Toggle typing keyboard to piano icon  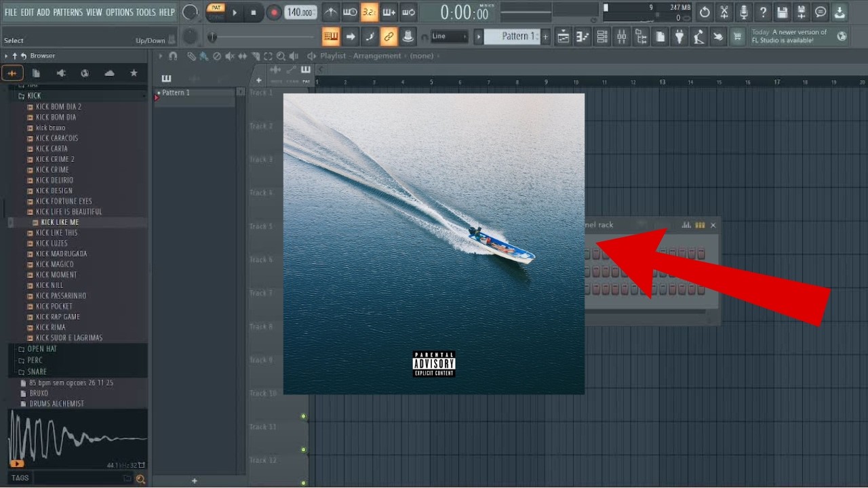coord(331,37)
